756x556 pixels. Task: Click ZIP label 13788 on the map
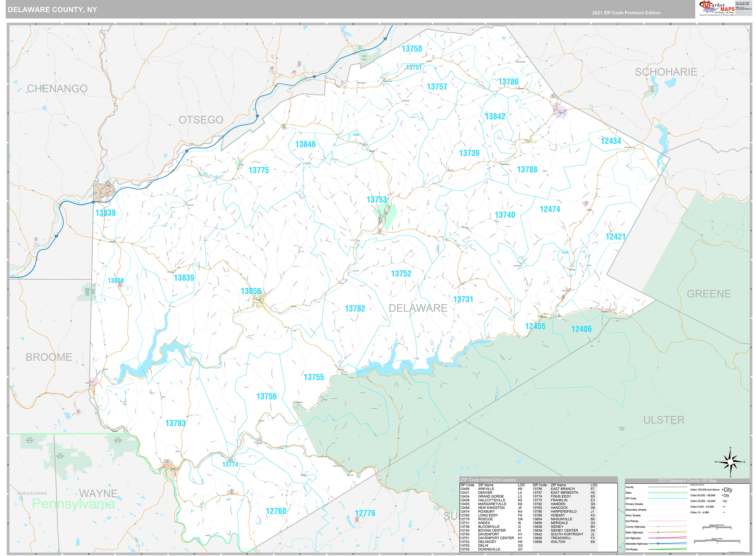[527, 170]
